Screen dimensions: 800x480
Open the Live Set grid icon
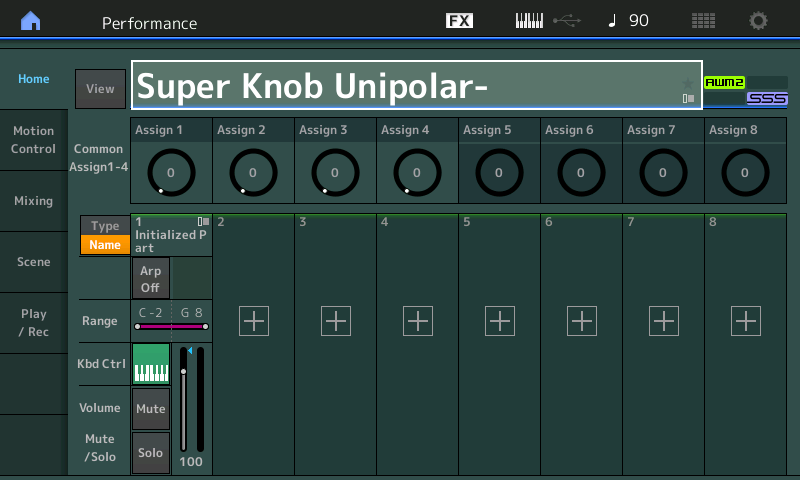pyautogui.click(x=703, y=21)
